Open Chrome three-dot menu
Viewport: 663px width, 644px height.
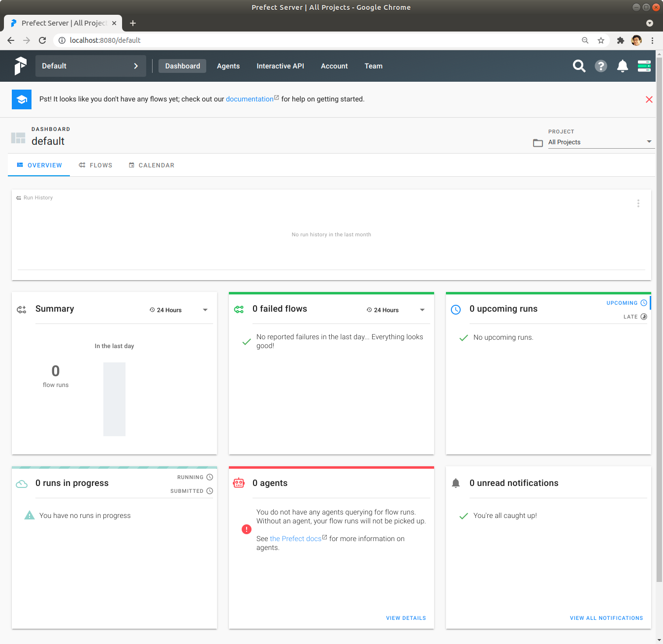[x=652, y=40]
